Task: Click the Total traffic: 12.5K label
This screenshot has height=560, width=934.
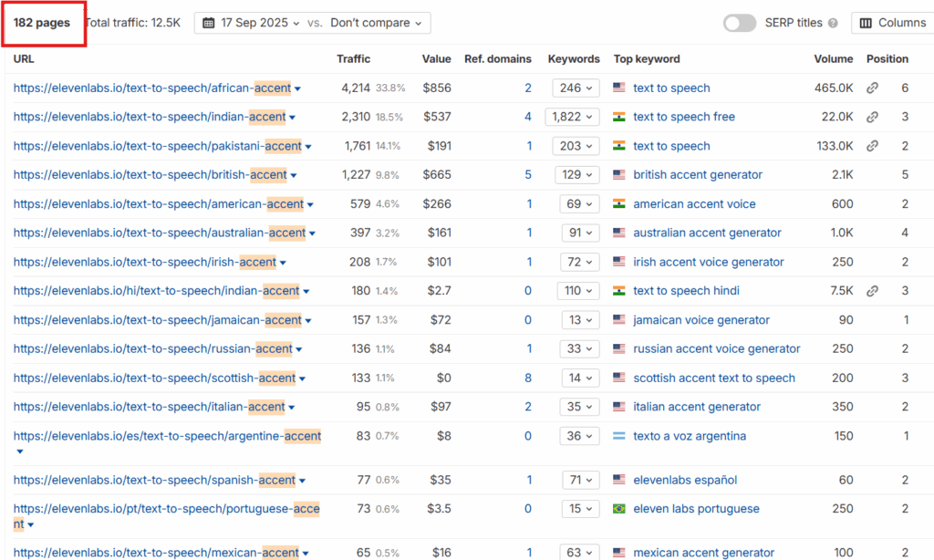Action: (133, 23)
